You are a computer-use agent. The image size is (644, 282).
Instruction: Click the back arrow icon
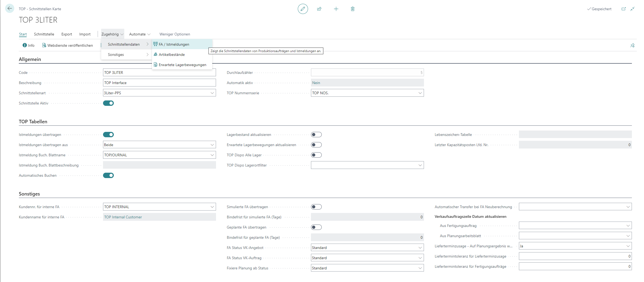coord(10,9)
